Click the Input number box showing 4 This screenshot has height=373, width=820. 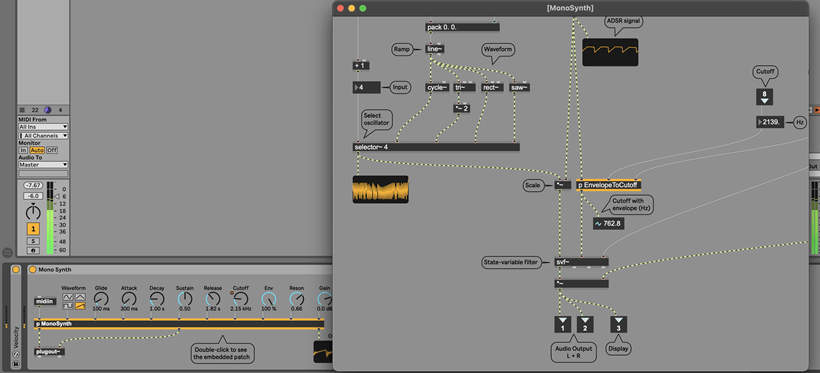coord(367,87)
